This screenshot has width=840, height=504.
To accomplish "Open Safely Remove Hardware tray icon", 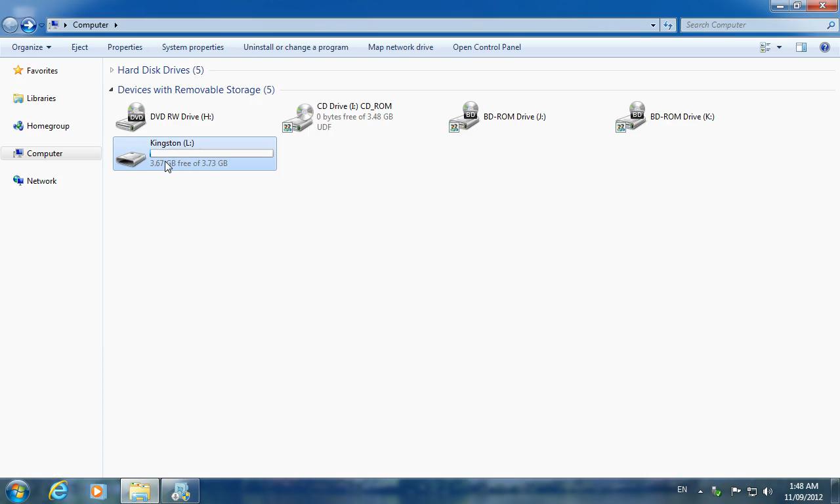I will click(x=717, y=492).
